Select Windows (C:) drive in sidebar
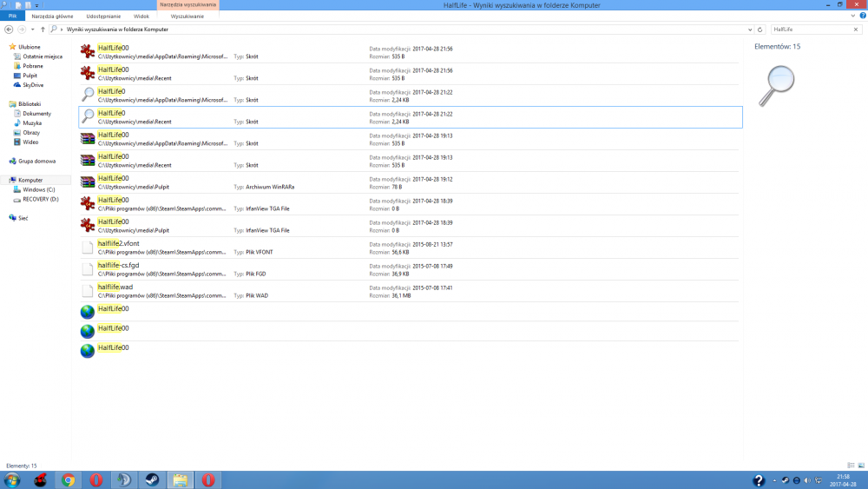The height and width of the screenshot is (489, 868). point(38,189)
